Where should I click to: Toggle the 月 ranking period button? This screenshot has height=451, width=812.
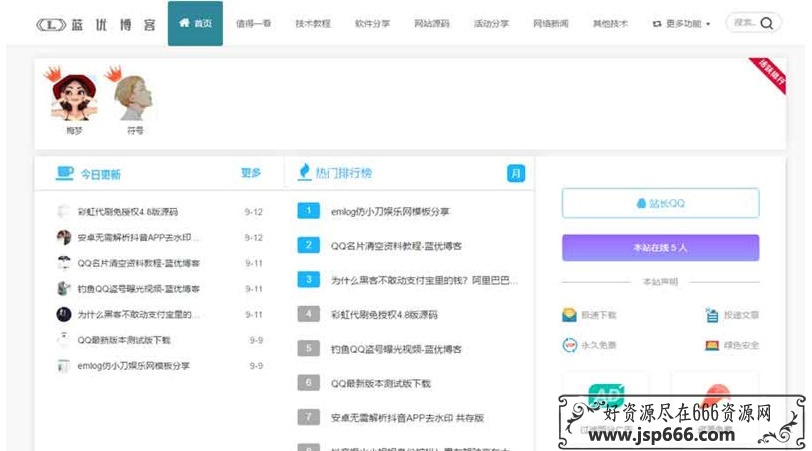tap(516, 173)
